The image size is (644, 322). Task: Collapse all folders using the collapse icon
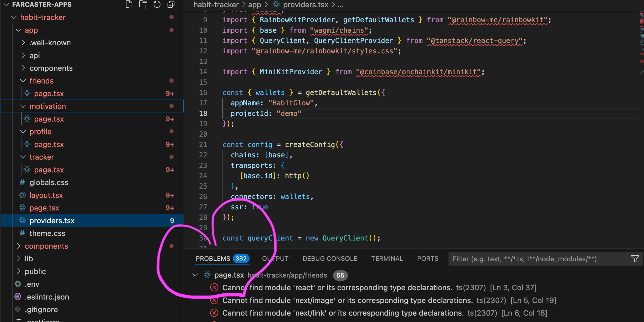tap(171, 4)
